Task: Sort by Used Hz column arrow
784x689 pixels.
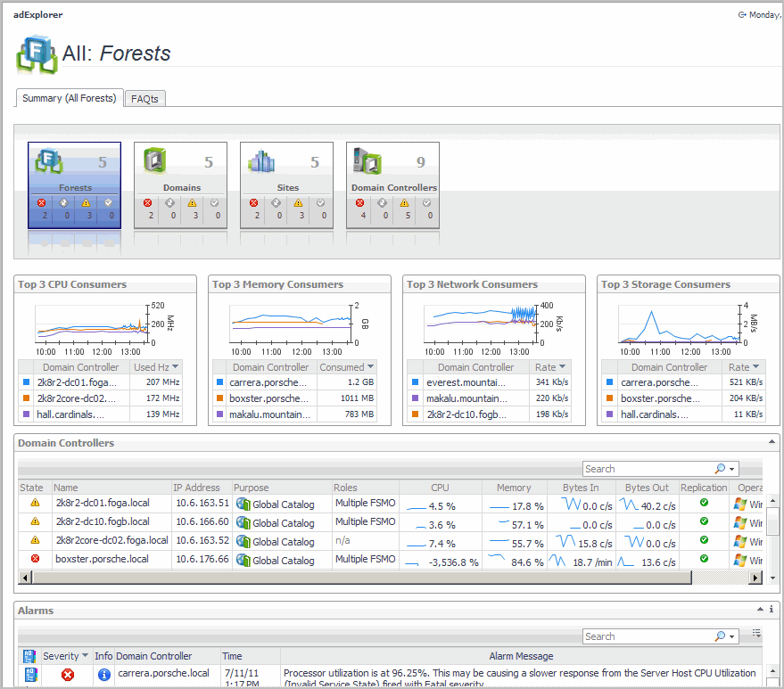Action: tap(176, 367)
